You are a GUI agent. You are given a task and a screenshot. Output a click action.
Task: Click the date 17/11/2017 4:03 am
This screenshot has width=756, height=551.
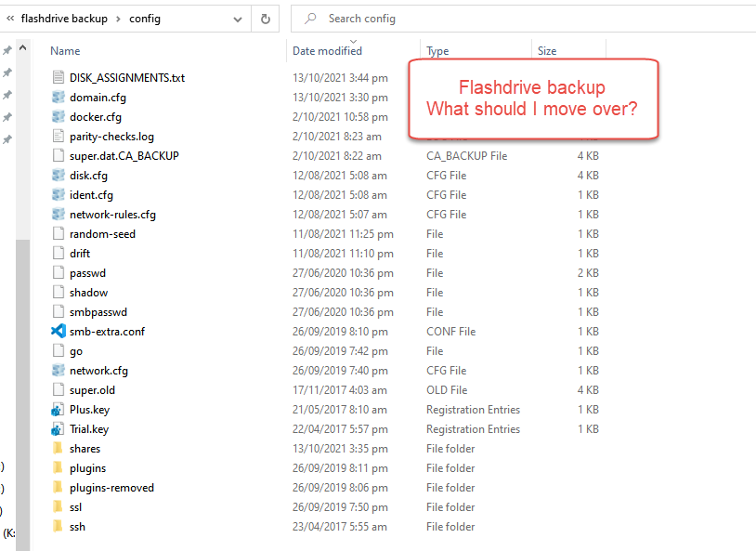pos(339,390)
